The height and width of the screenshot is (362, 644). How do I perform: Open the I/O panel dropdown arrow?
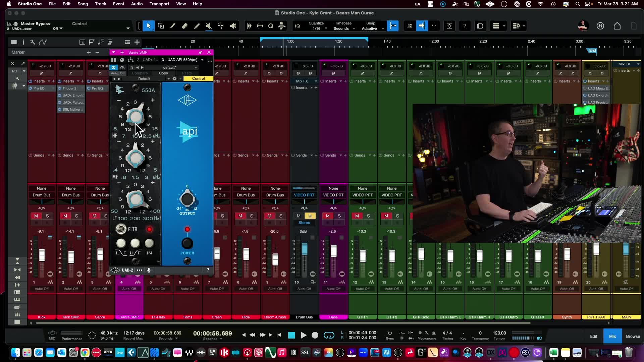pos(24,71)
